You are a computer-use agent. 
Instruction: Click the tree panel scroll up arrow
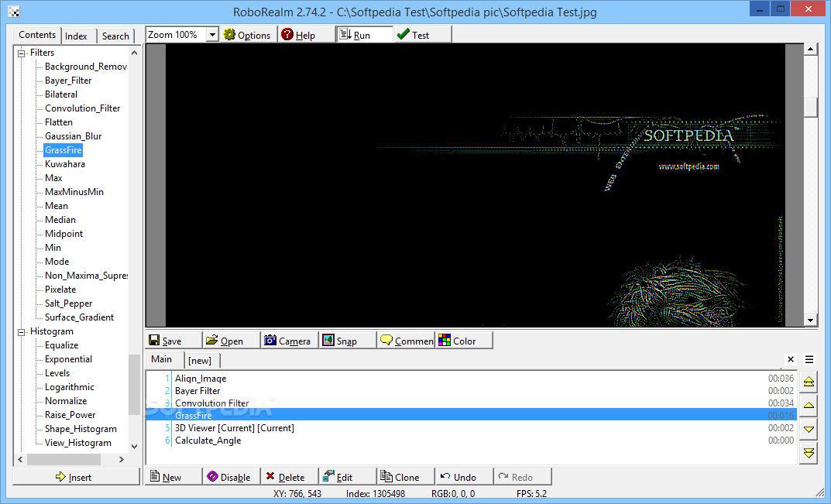(x=134, y=53)
